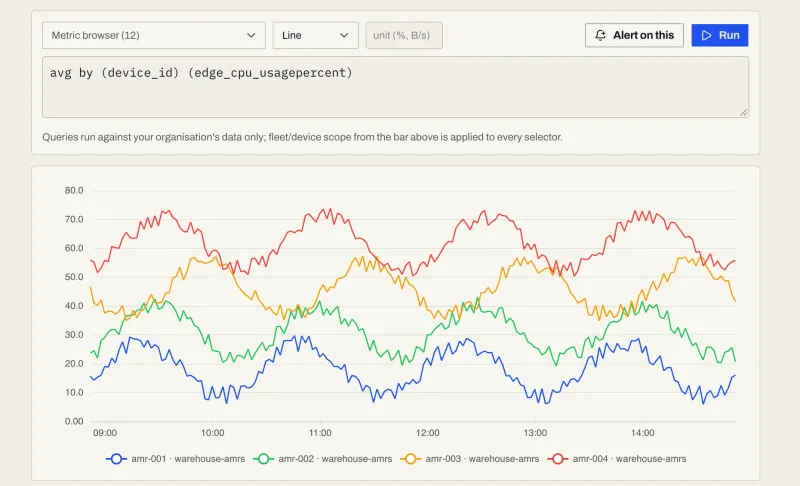The height and width of the screenshot is (486, 800).
Task: Toggle the amr-001 · warehouse-amrs legend series
Action: tap(176, 458)
